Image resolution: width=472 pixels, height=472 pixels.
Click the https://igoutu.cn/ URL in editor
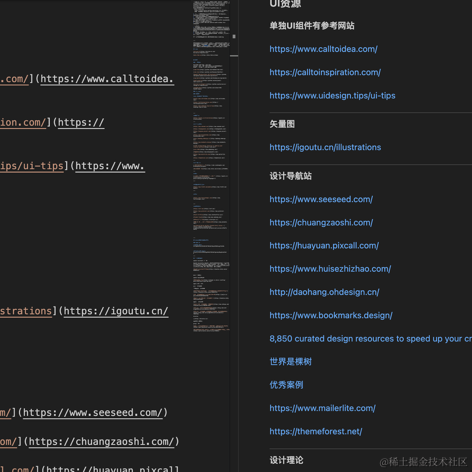tap(116, 311)
